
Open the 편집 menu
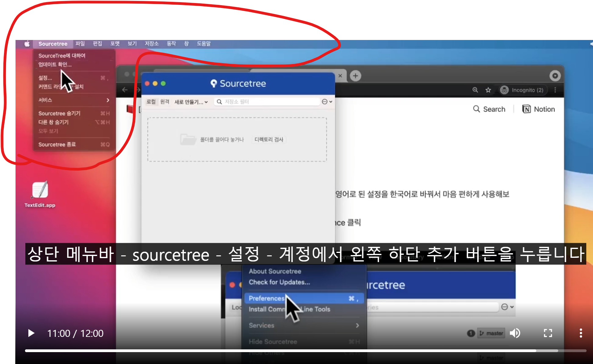pos(98,44)
